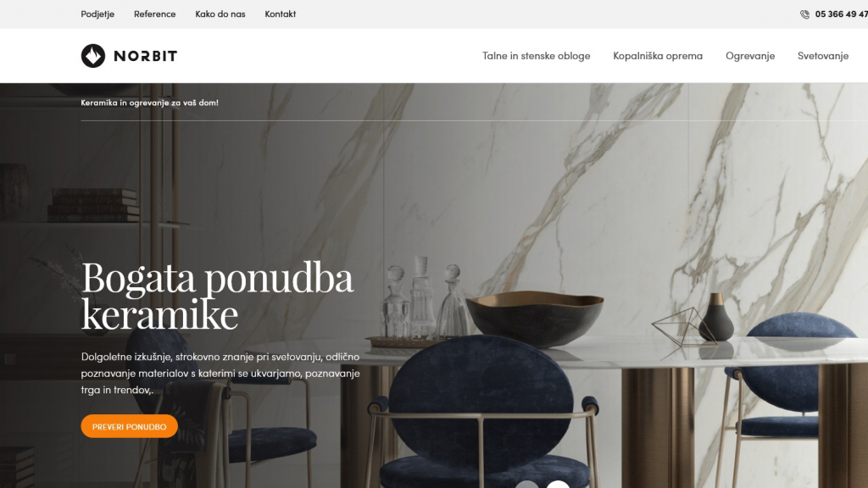The width and height of the screenshot is (868, 488).
Task: Open the Kako do nas link
Action: [x=220, y=14]
